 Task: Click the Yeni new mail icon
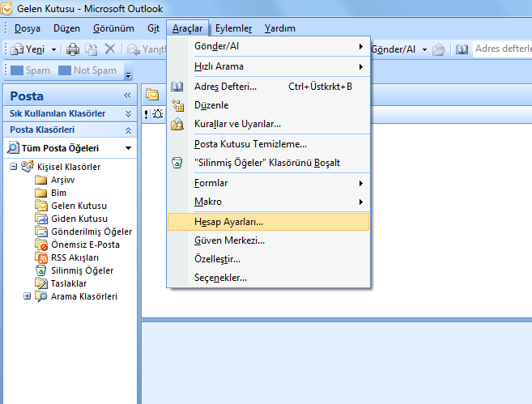click(17, 49)
